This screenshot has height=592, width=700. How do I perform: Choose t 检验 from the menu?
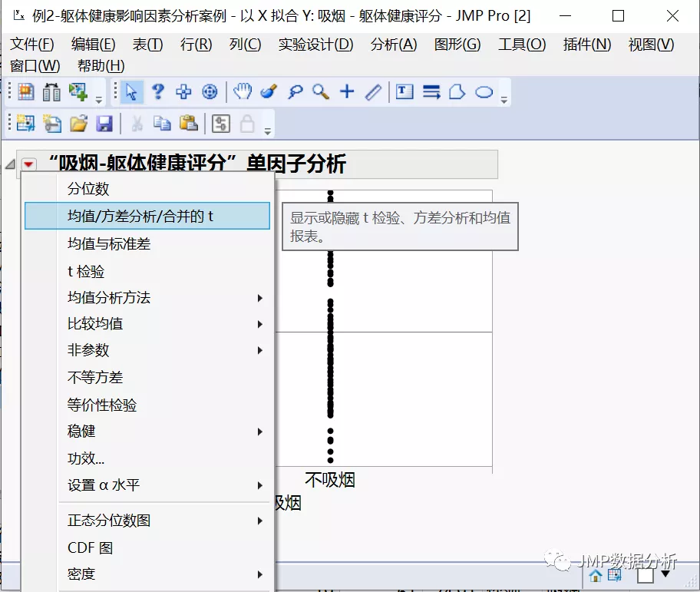click(148, 271)
